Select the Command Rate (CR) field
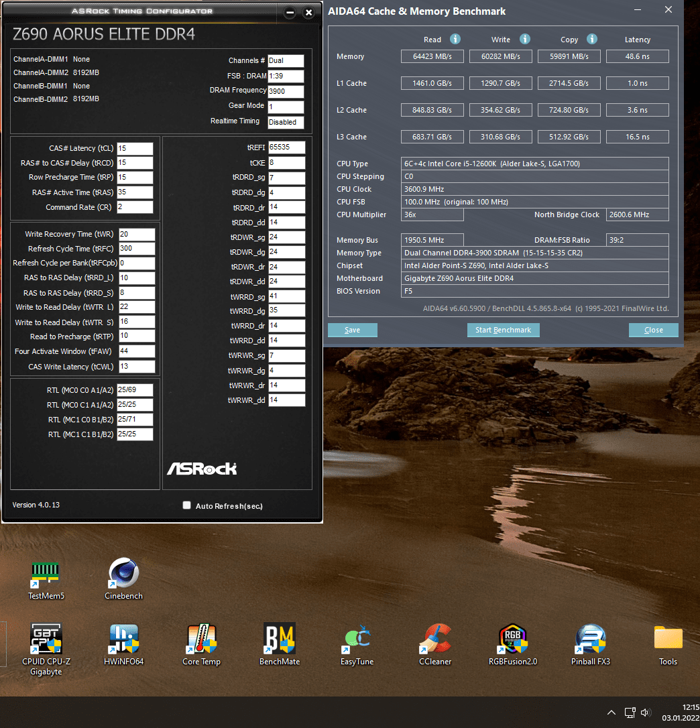700x728 pixels. (135, 207)
